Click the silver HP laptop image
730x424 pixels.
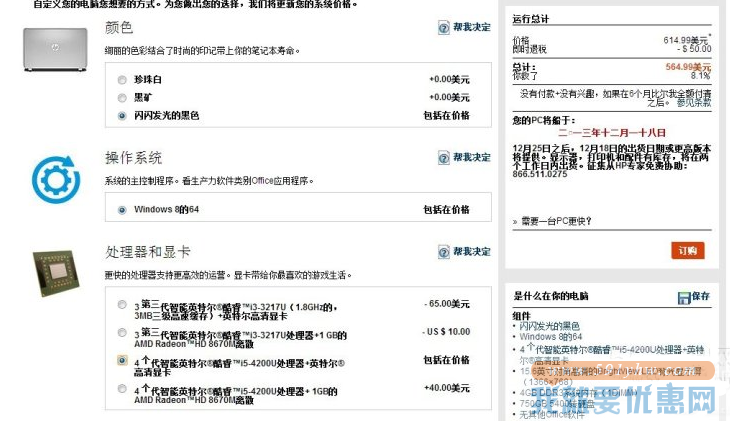55,49
